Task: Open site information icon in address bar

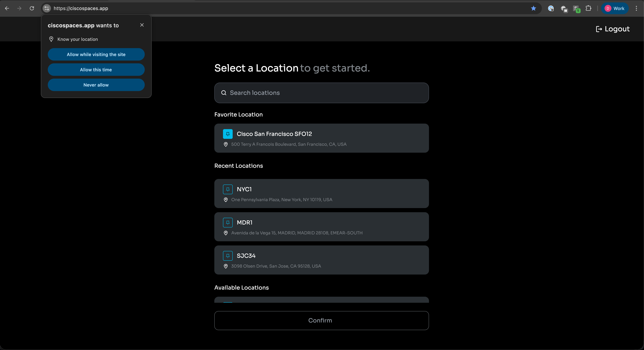Action: click(47, 8)
